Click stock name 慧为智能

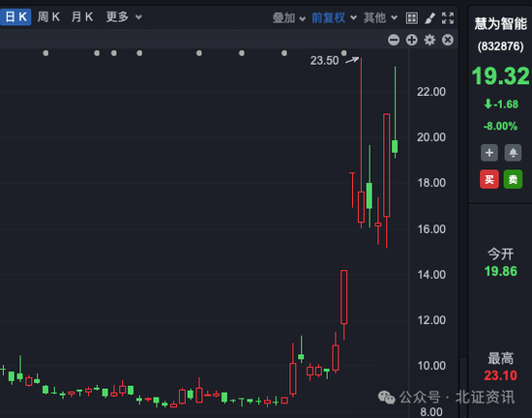(x=500, y=24)
